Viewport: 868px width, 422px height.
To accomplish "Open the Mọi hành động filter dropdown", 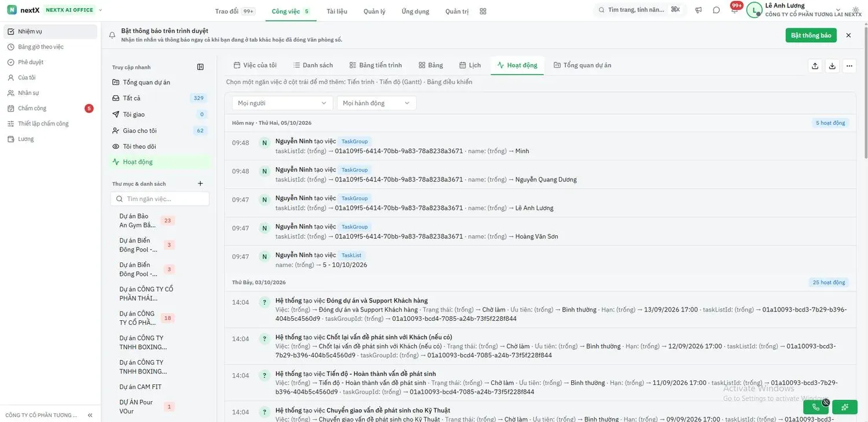I will coord(377,103).
